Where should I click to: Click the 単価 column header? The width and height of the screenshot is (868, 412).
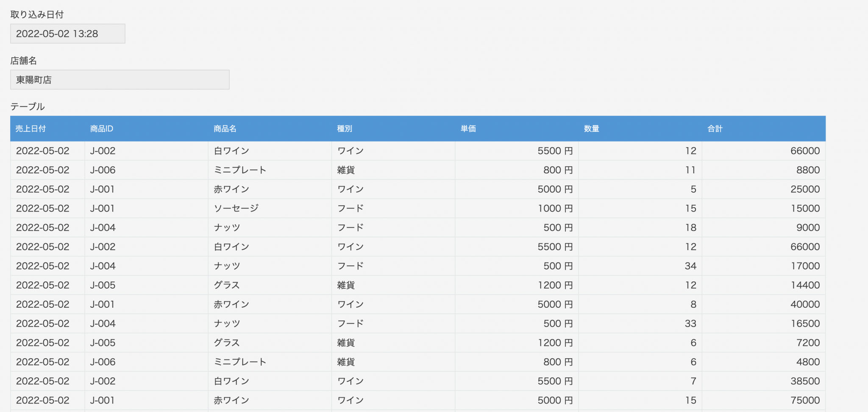(x=468, y=128)
